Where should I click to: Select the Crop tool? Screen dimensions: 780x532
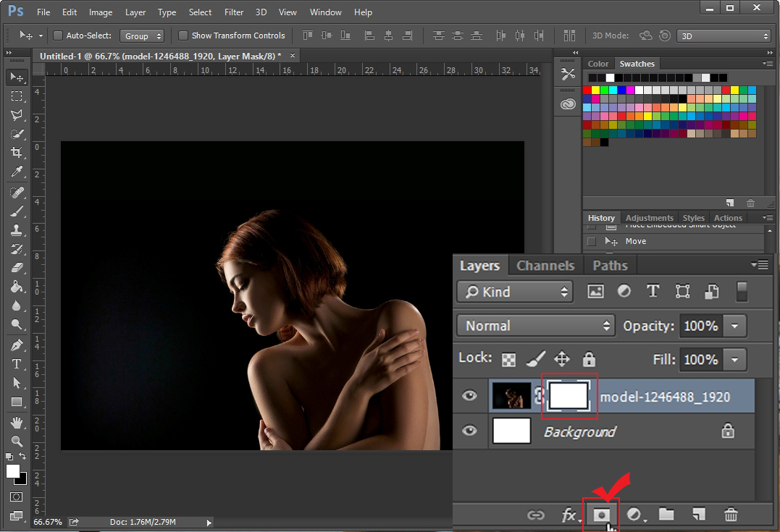pos(16,153)
